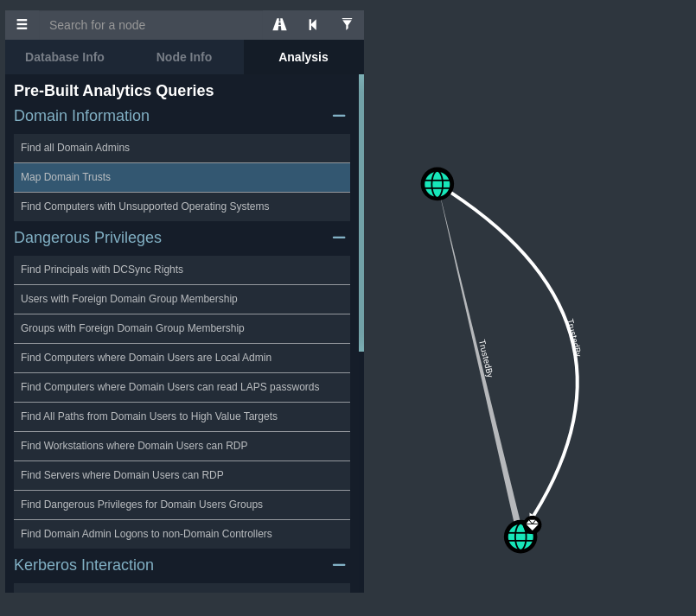Open the hamburger menu icon
Viewport: 696px width, 616px height.
pyautogui.click(x=22, y=25)
